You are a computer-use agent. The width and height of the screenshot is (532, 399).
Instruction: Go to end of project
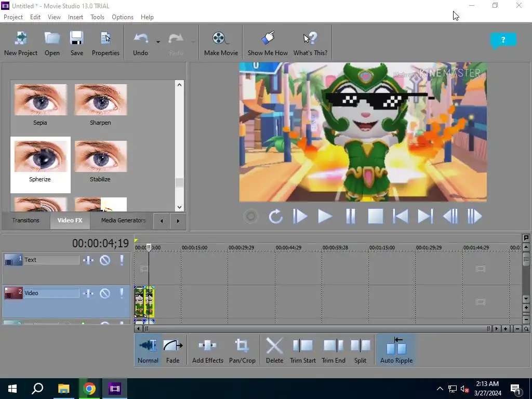coord(425,217)
